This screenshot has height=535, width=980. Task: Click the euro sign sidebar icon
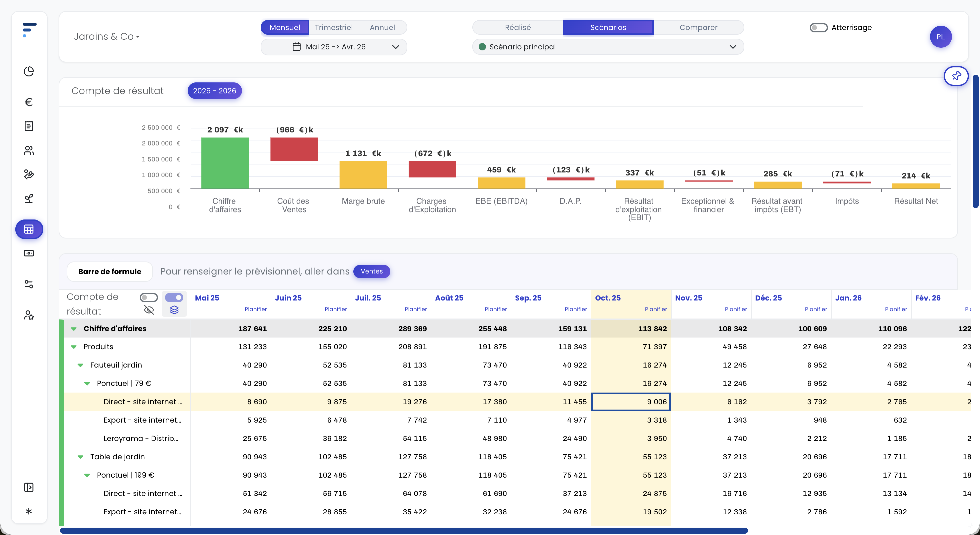coord(29,102)
